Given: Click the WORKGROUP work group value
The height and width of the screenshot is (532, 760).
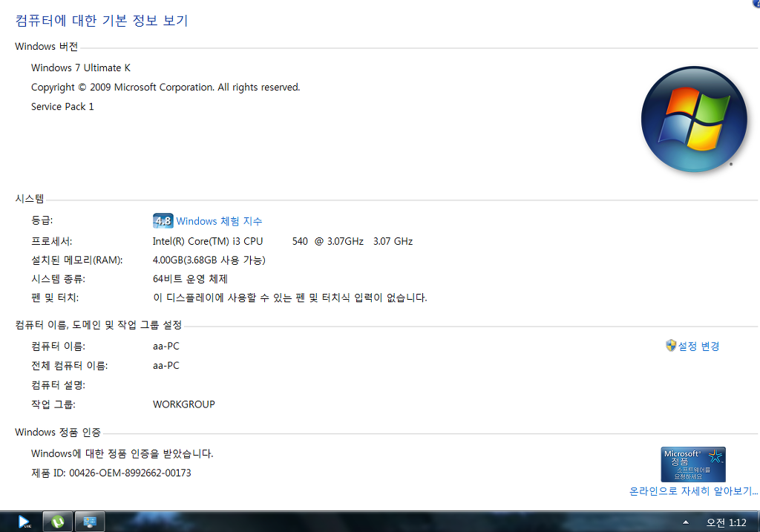Looking at the screenshot, I should pyautogui.click(x=184, y=404).
